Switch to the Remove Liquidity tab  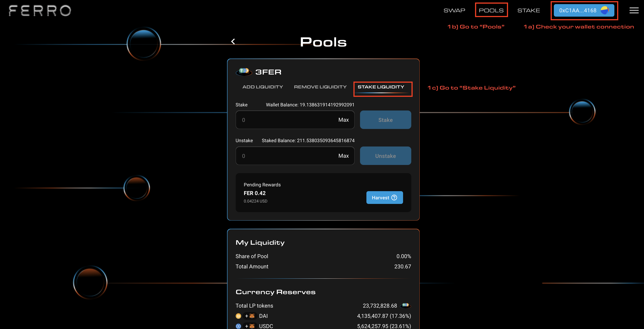coord(320,87)
